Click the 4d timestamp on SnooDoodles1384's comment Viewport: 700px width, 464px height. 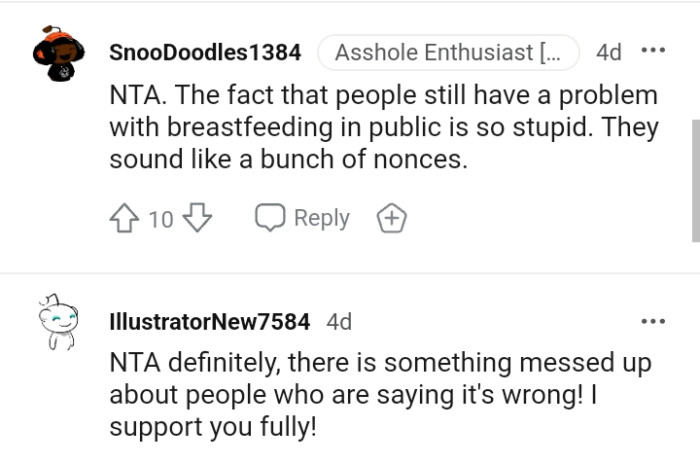coord(608,52)
